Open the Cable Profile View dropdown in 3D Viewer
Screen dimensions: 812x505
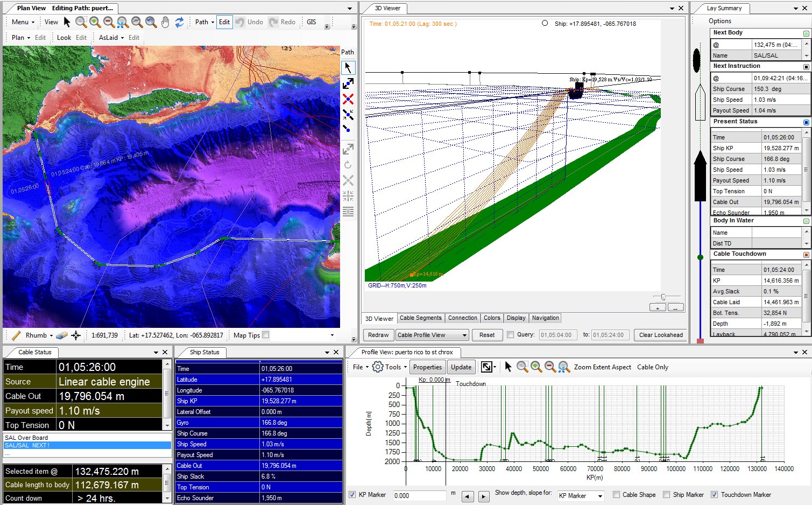point(464,335)
